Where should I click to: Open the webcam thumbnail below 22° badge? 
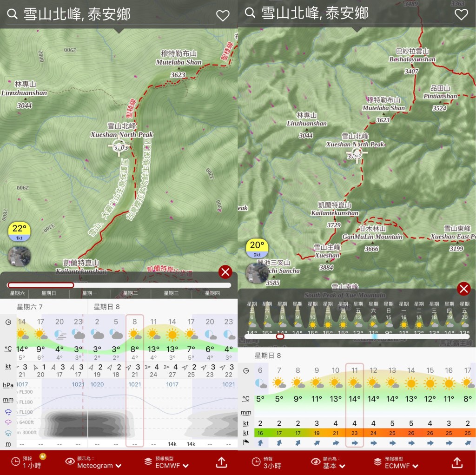pyautogui.click(x=20, y=256)
